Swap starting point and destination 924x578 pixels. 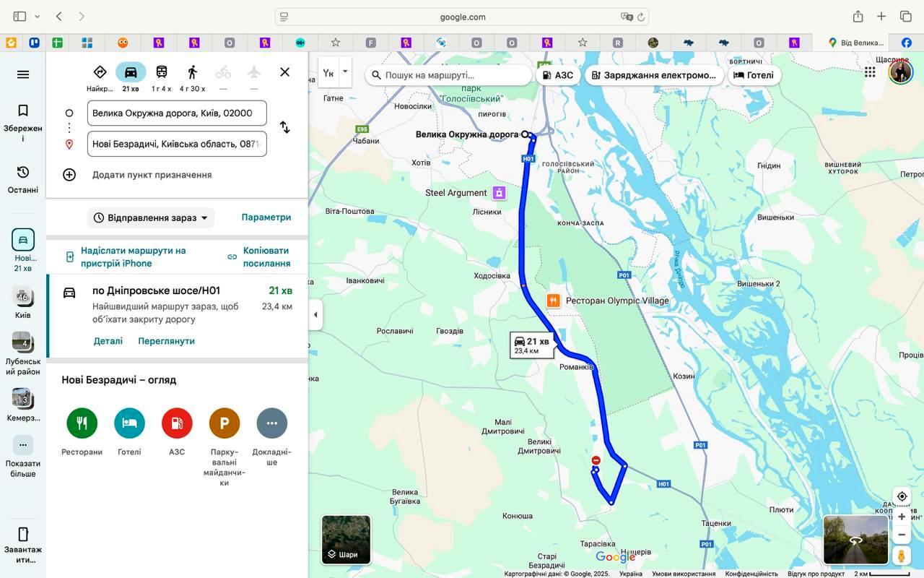click(285, 127)
